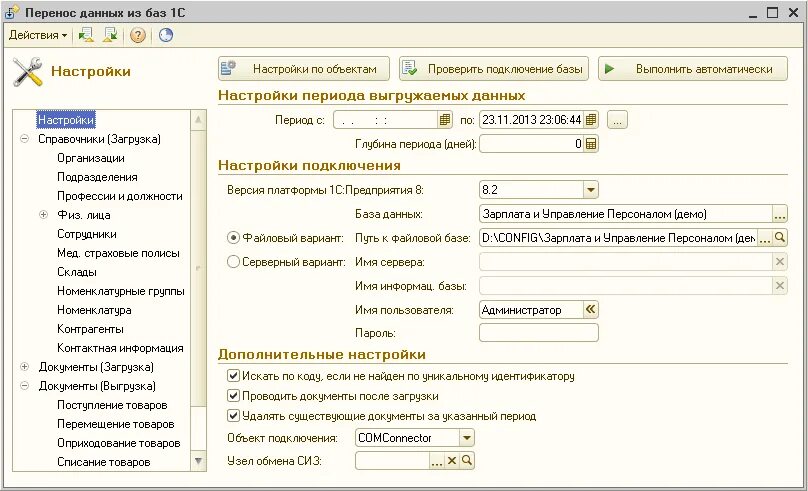The width and height of the screenshot is (808, 491).
Task: Click the Пароль input field
Action: [538, 333]
